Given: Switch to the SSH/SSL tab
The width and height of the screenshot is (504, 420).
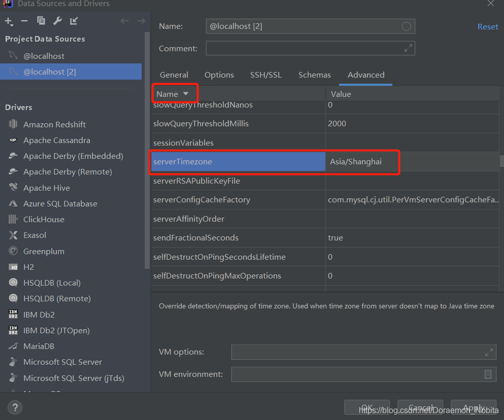Looking at the screenshot, I should tap(266, 75).
